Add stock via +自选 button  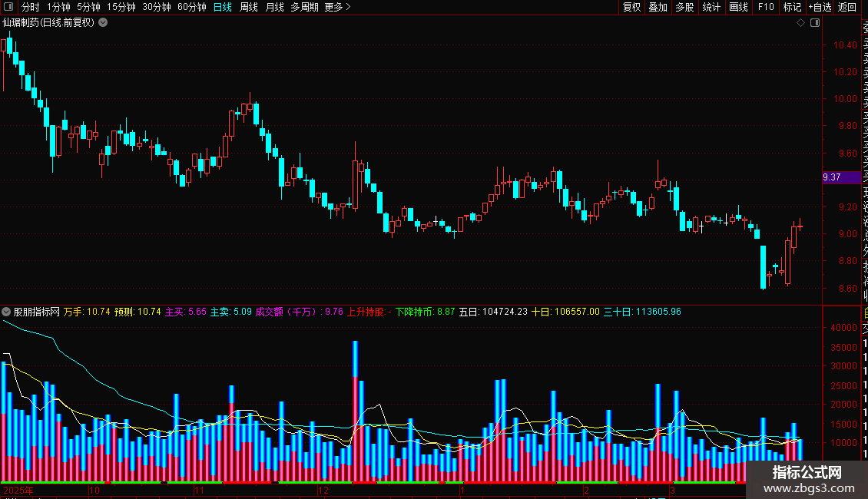tap(820, 7)
